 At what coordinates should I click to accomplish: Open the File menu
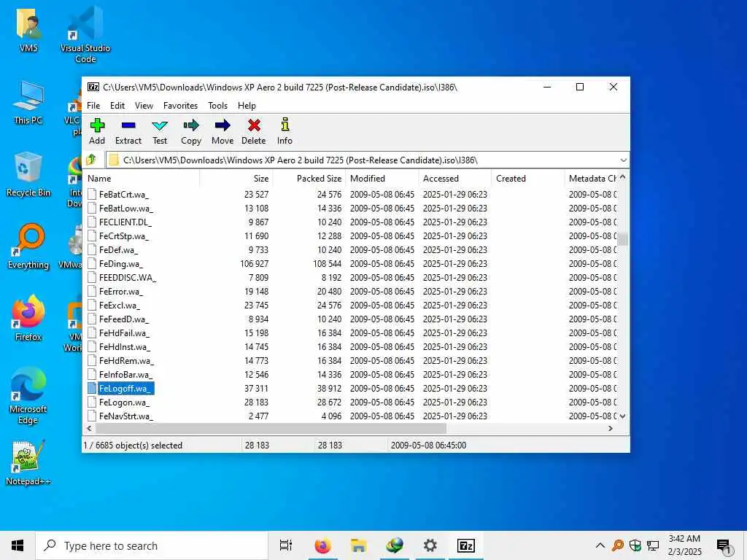[93, 106]
